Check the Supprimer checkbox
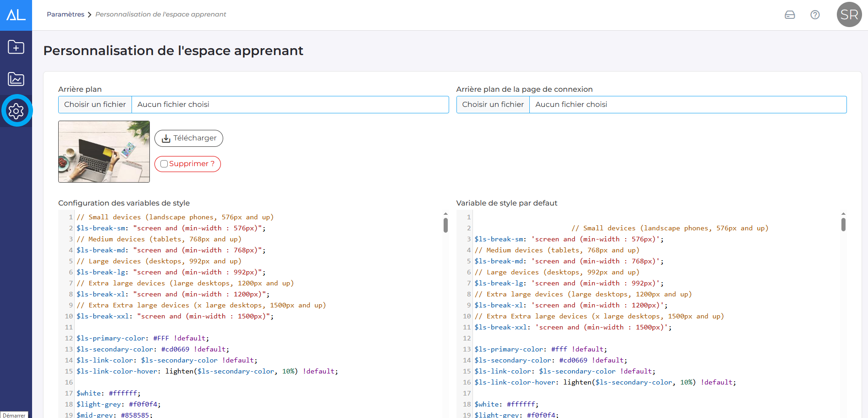868x418 pixels. click(x=164, y=164)
